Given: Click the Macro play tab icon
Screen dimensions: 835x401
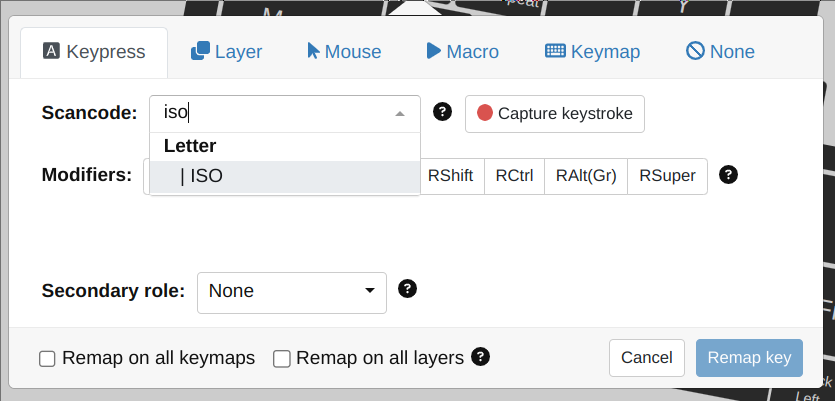Looking at the screenshot, I should click(433, 51).
